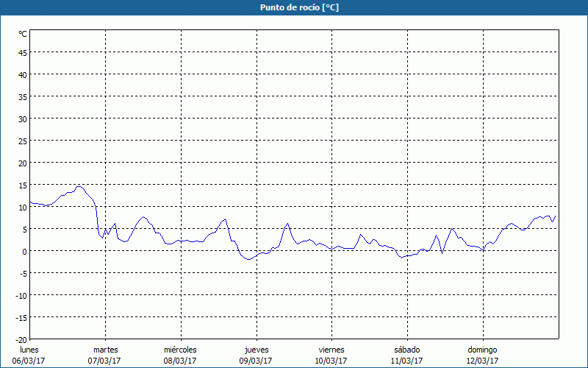Select the "lunes" day label

(29, 350)
